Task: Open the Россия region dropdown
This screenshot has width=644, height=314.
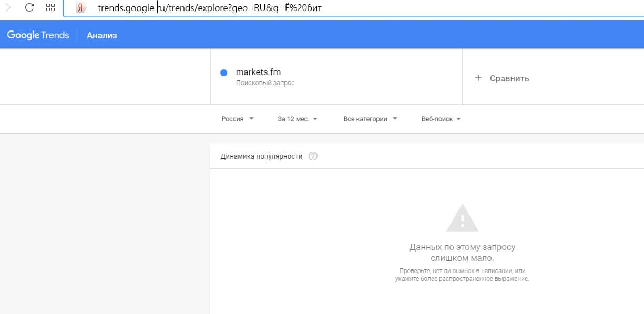Action: click(238, 119)
